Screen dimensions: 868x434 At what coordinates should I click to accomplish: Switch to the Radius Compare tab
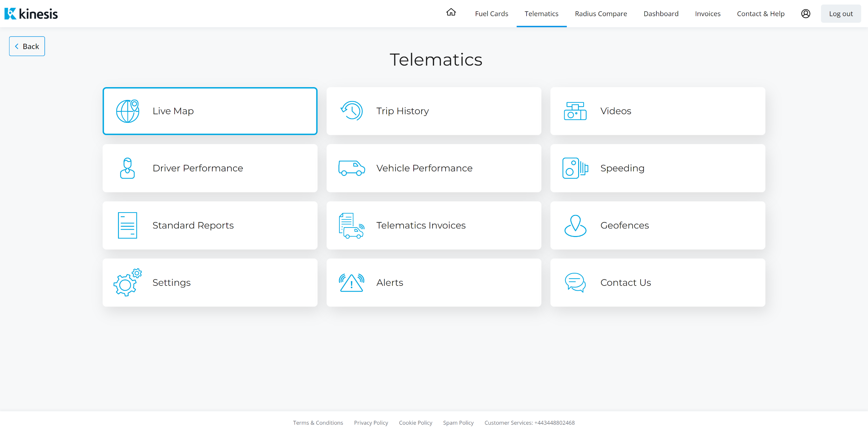[601, 14]
